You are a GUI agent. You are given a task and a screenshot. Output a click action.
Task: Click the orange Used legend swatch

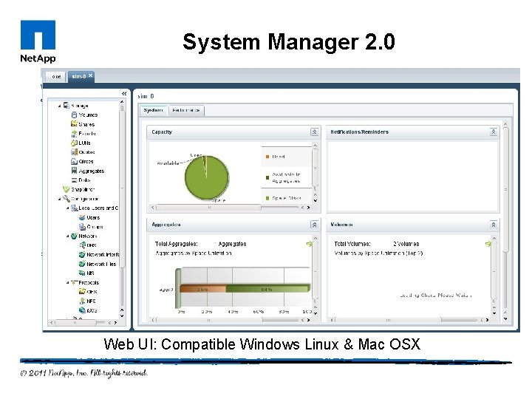[267, 157]
